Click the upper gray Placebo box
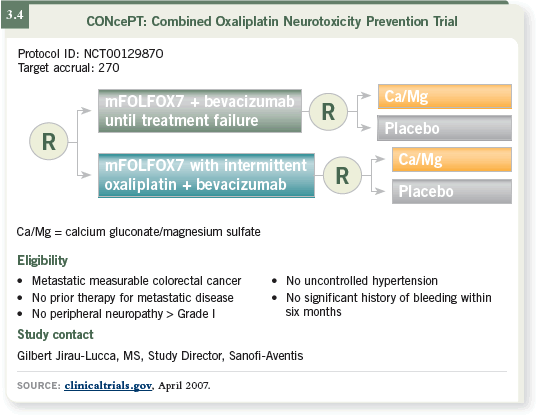540x418 pixels. click(444, 128)
